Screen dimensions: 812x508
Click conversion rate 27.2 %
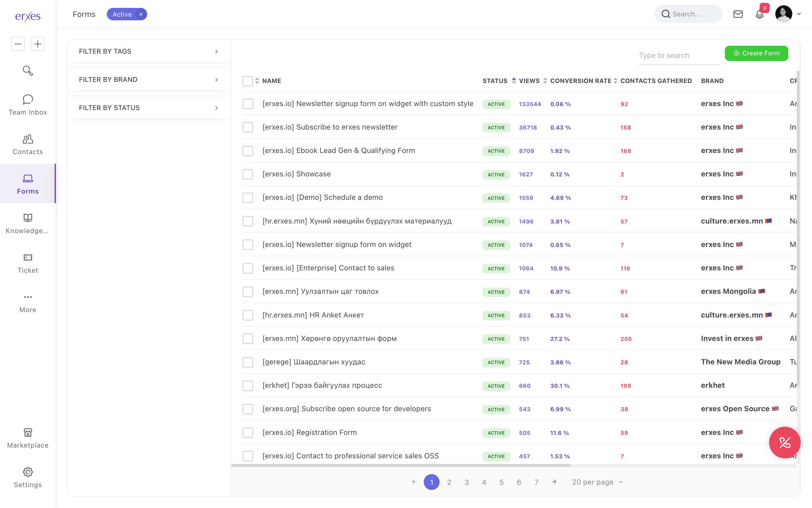(560, 339)
